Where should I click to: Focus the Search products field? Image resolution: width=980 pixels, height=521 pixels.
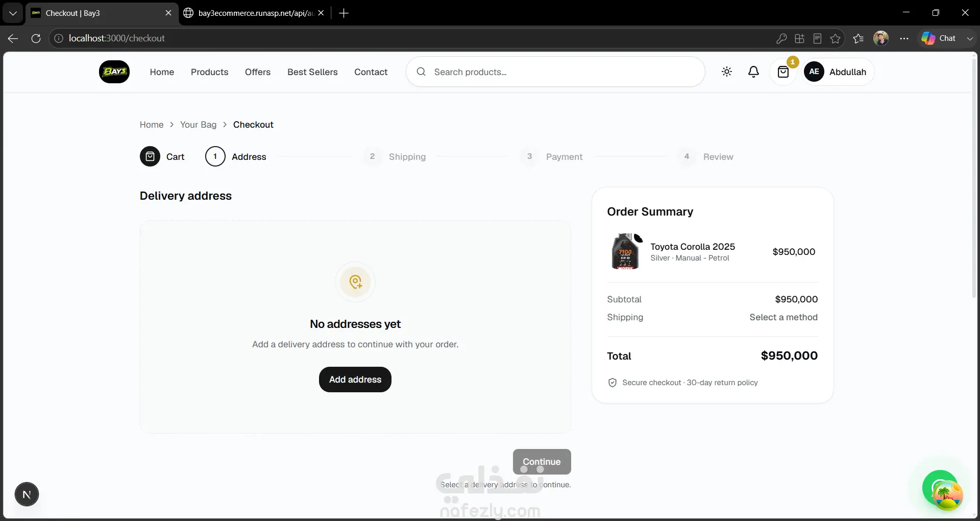click(x=555, y=72)
